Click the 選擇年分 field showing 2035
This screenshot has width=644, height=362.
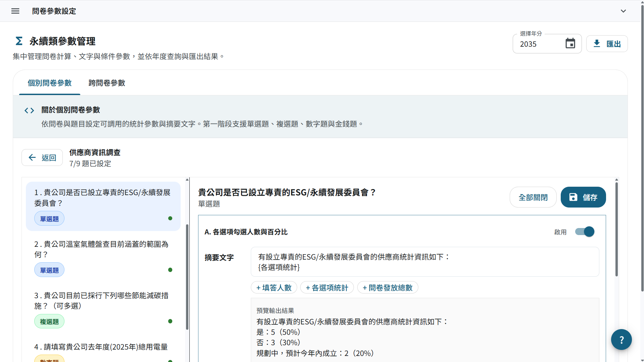tap(547, 44)
